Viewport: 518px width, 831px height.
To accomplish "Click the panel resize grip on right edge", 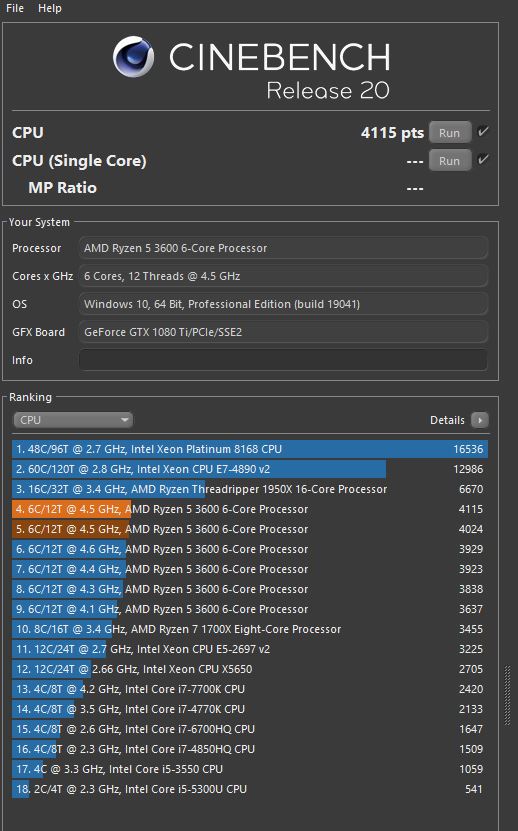I will [507, 695].
